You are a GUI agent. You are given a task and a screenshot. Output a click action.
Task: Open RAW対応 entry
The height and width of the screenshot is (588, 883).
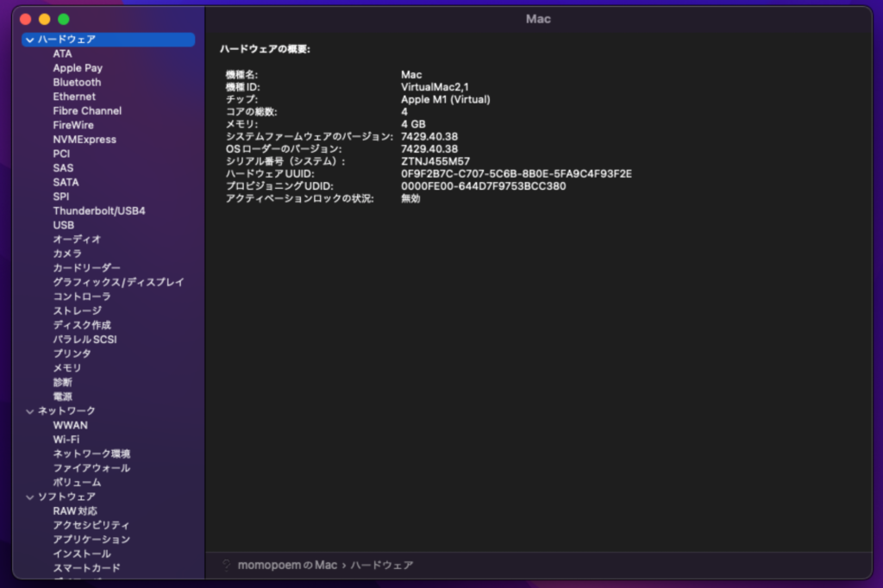click(75, 511)
